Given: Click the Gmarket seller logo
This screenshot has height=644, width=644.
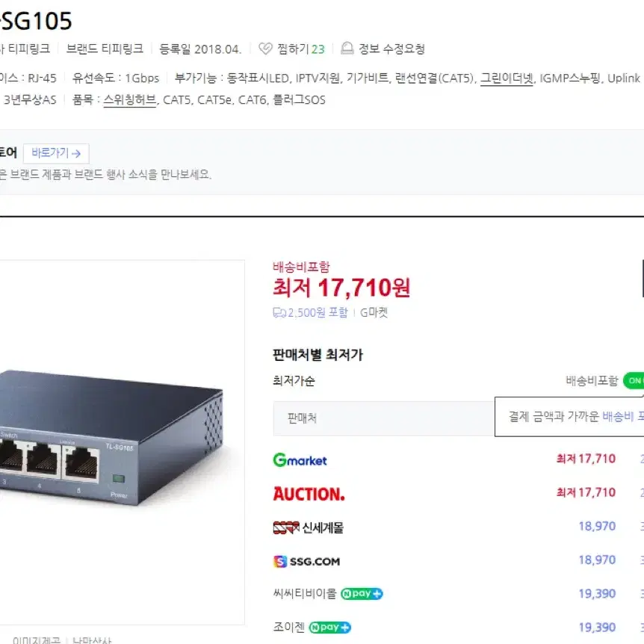Looking at the screenshot, I should click(300, 460).
